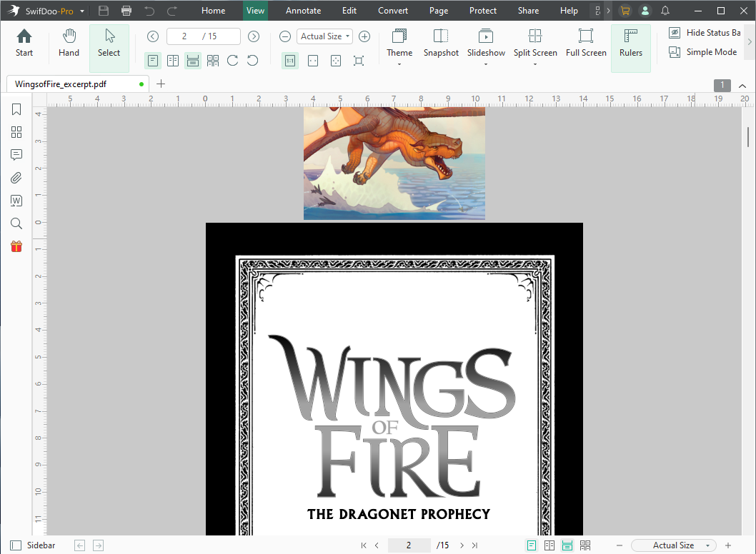Activate the Select tool

pos(109,48)
